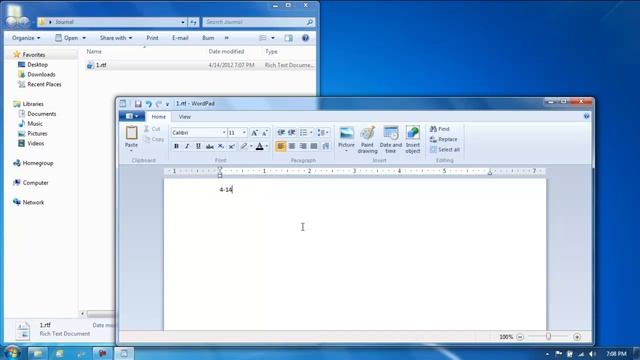The height and width of the screenshot is (360, 640).
Task: Click the WordPad zoom slider handle
Action: point(548,336)
